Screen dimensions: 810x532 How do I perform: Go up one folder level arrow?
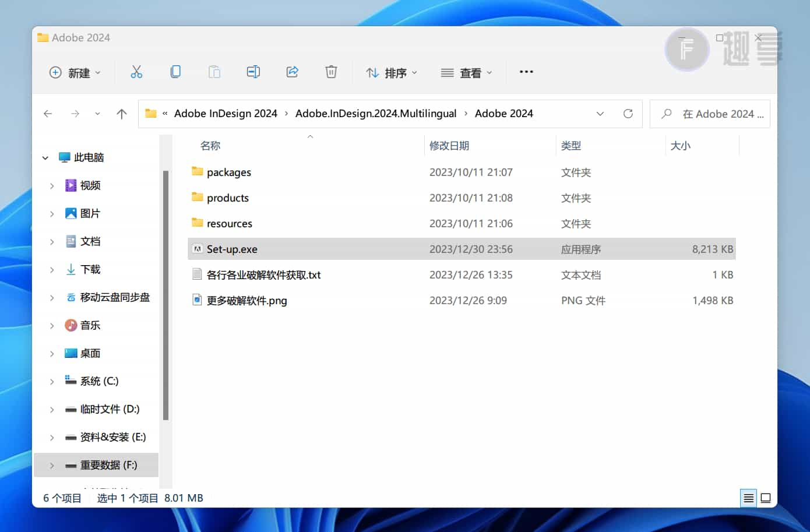(121, 114)
